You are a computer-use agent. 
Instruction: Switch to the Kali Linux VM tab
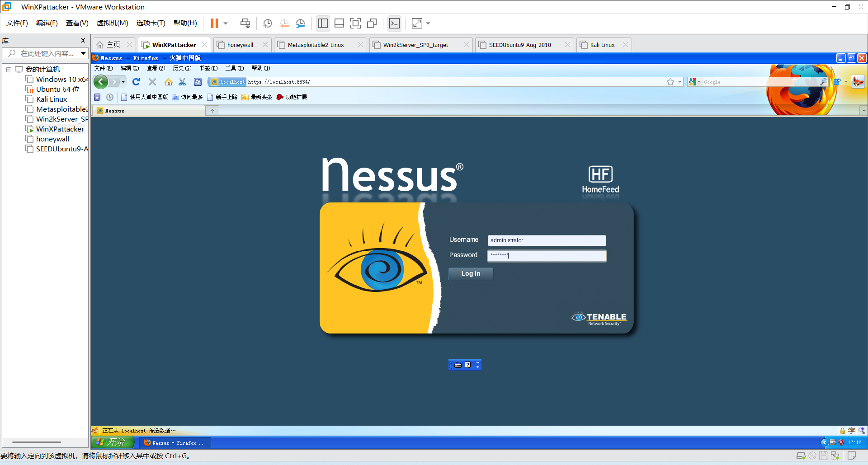click(602, 45)
